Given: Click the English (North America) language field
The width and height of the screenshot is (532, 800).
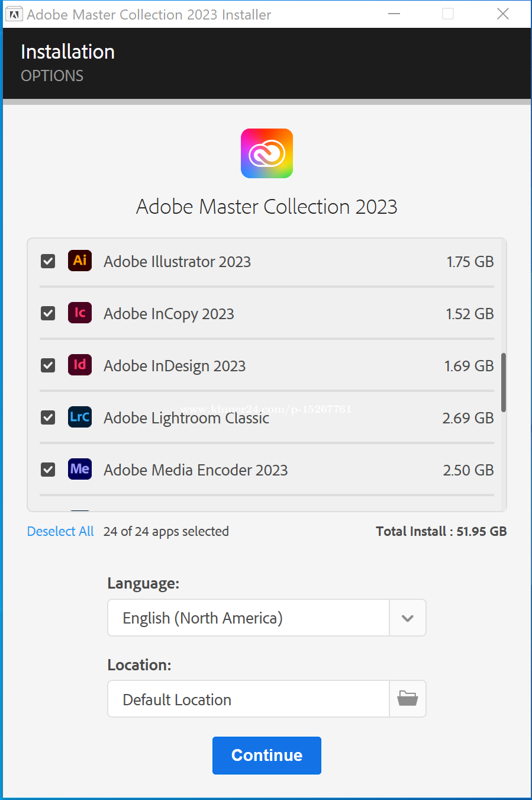Looking at the screenshot, I should [x=249, y=618].
